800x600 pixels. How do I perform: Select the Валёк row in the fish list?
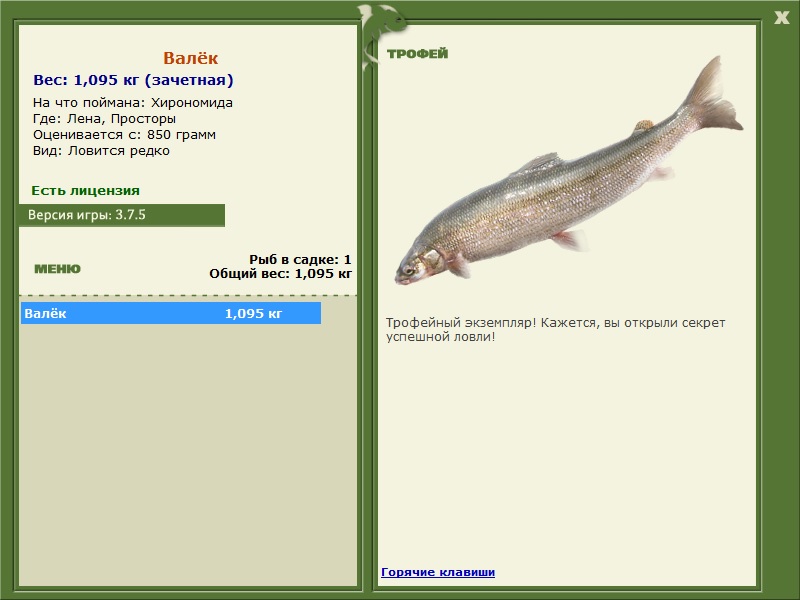click(x=171, y=313)
